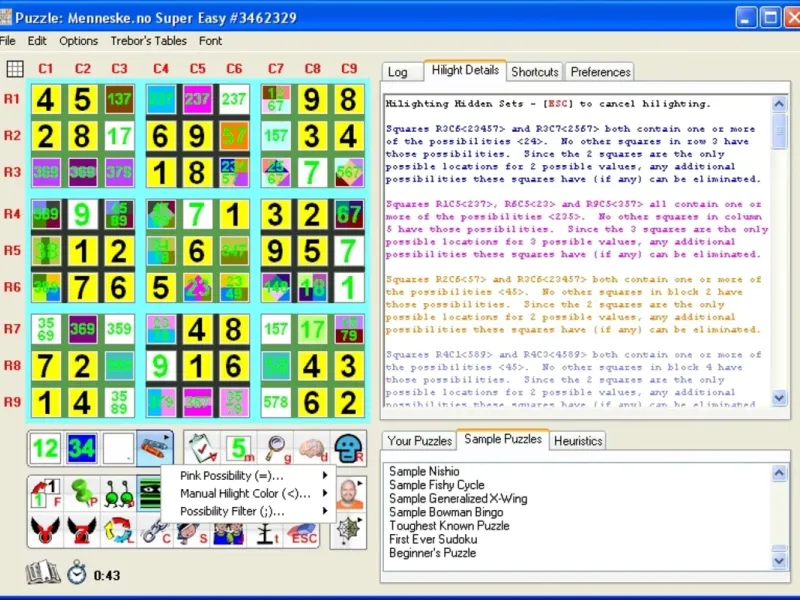The width and height of the screenshot is (800, 600).
Task: Select the Sample Puzzles tab
Action: coord(503,439)
